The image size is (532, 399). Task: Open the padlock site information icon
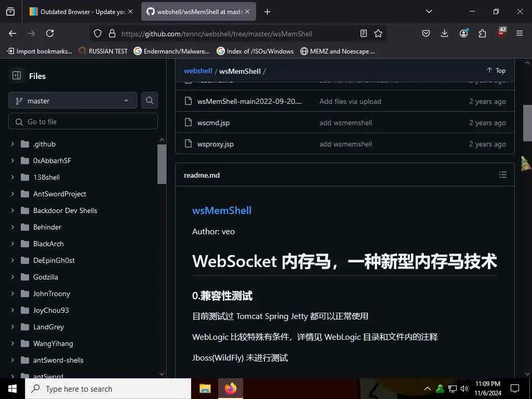[112, 33]
